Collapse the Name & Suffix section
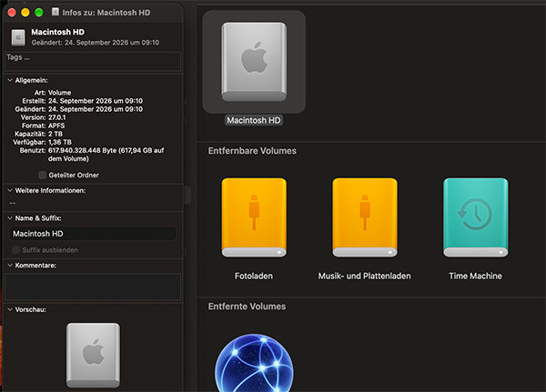The height and width of the screenshot is (392, 546). pos(10,218)
